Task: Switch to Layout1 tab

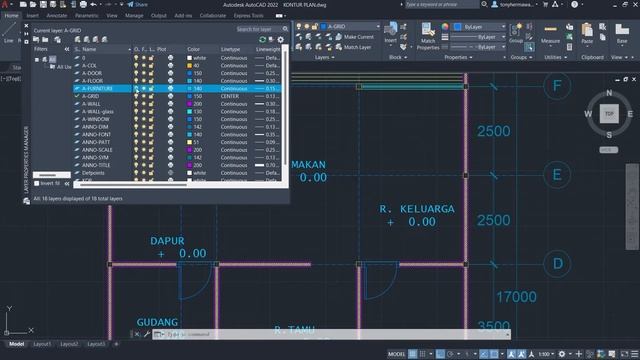Action: pyautogui.click(x=42, y=344)
